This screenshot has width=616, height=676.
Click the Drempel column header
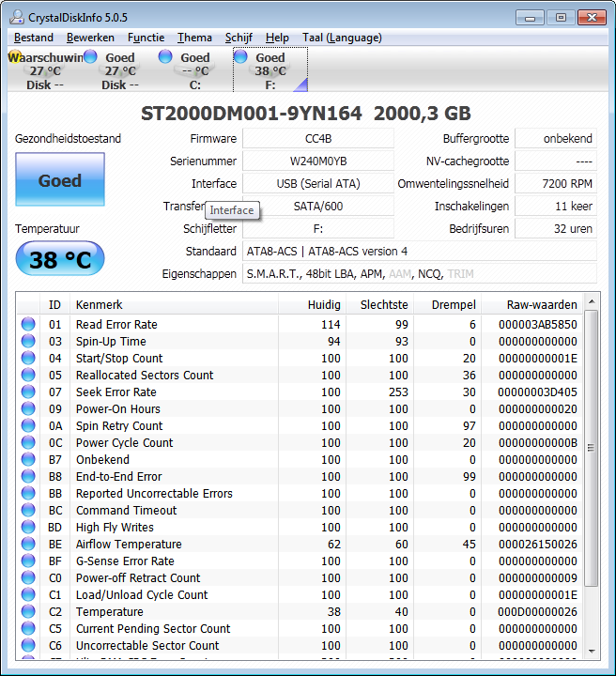pyautogui.click(x=448, y=304)
